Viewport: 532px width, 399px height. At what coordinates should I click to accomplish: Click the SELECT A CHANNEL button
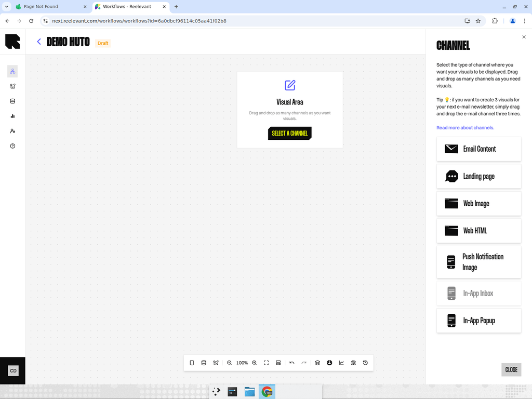290,134
